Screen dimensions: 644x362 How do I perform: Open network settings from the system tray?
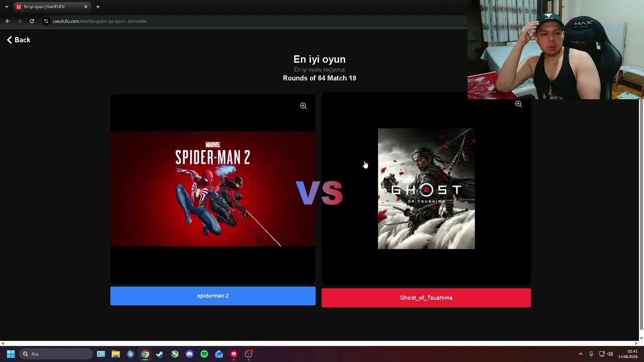tap(602, 354)
